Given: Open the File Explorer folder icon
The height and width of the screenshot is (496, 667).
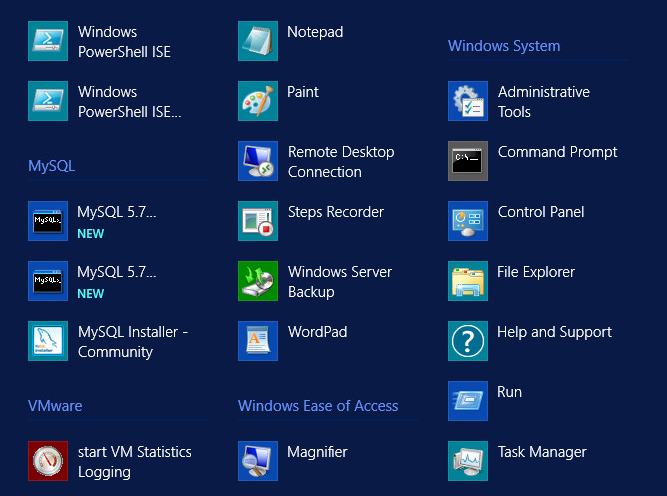Looking at the screenshot, I should pyautogui.click(x=468, y=281).
